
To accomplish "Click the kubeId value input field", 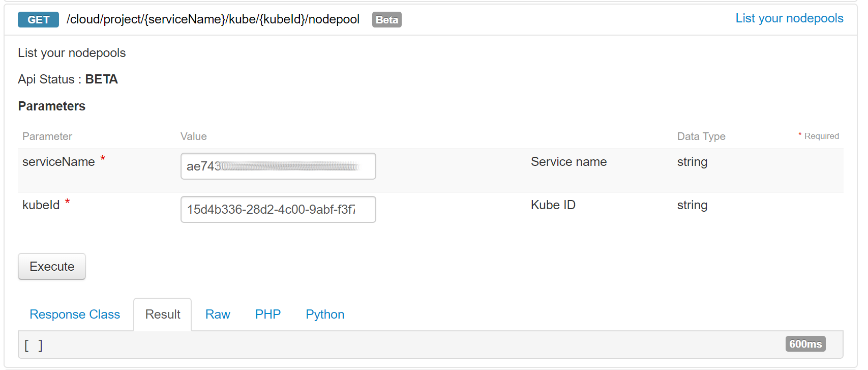I will 278,210.
